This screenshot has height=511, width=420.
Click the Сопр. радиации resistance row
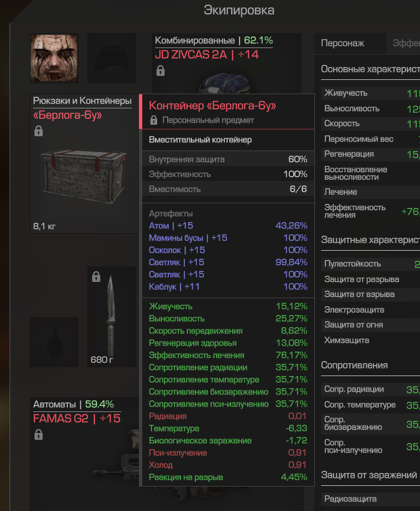tap(371, 390)
